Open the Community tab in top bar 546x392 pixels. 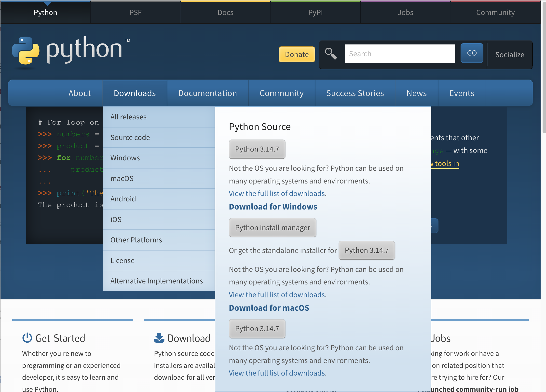(495, 12)
